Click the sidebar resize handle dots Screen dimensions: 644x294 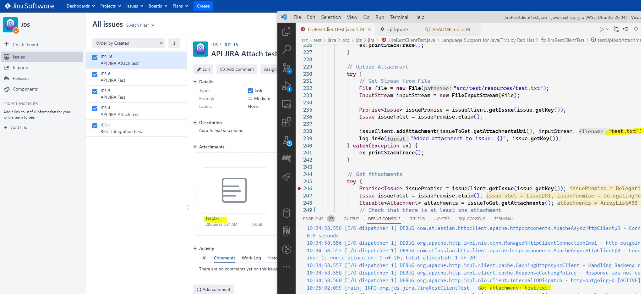click(x=188, y=208)
